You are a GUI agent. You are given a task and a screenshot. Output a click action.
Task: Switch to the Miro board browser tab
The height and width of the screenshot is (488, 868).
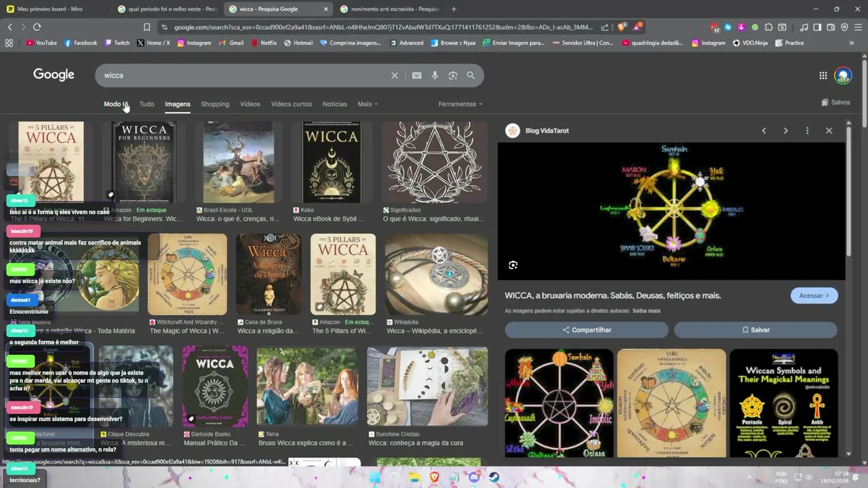click(x=56, y=9)
